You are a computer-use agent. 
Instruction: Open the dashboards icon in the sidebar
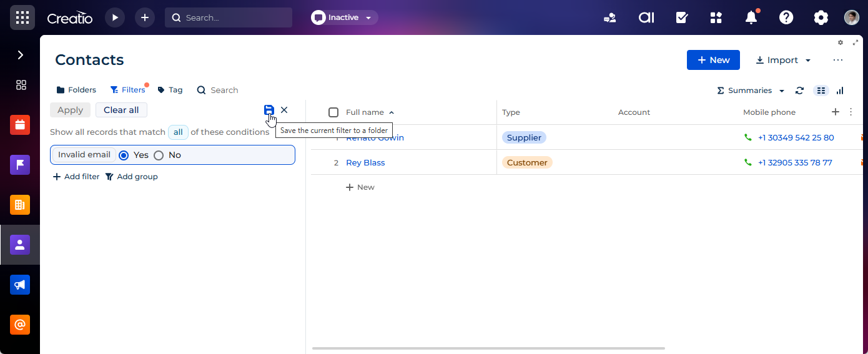point(21,85)
